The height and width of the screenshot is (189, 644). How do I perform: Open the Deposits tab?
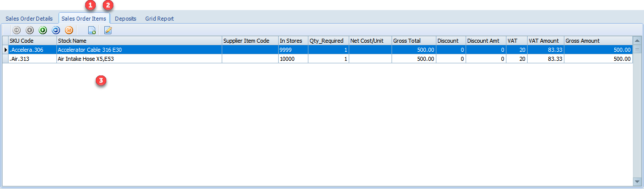[x=125, y=19]
